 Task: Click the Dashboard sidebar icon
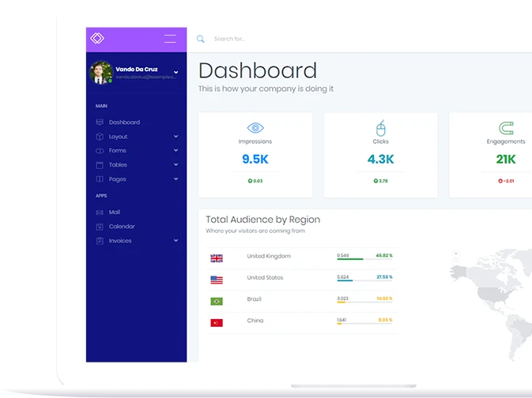100,122
